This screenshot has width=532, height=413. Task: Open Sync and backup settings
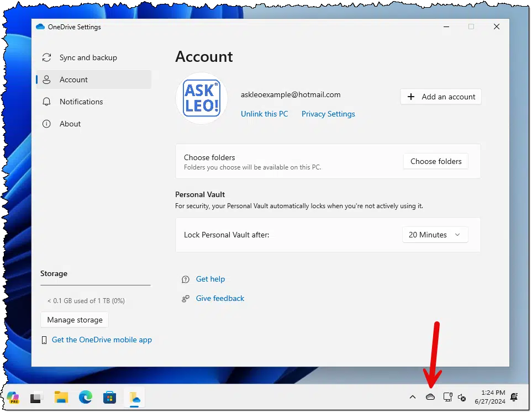point(93,57)
